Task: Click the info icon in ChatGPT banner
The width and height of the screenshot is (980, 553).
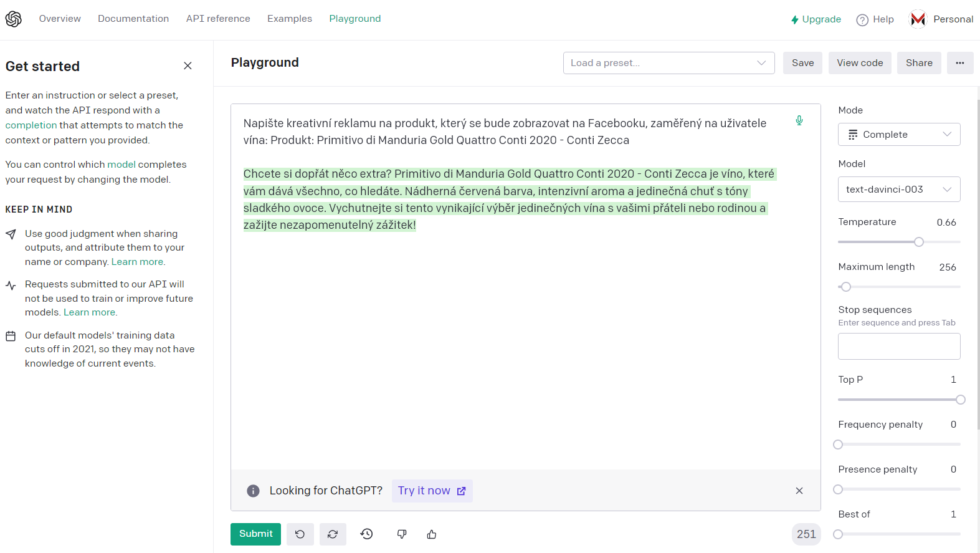Action: click(x=253, y=491)
